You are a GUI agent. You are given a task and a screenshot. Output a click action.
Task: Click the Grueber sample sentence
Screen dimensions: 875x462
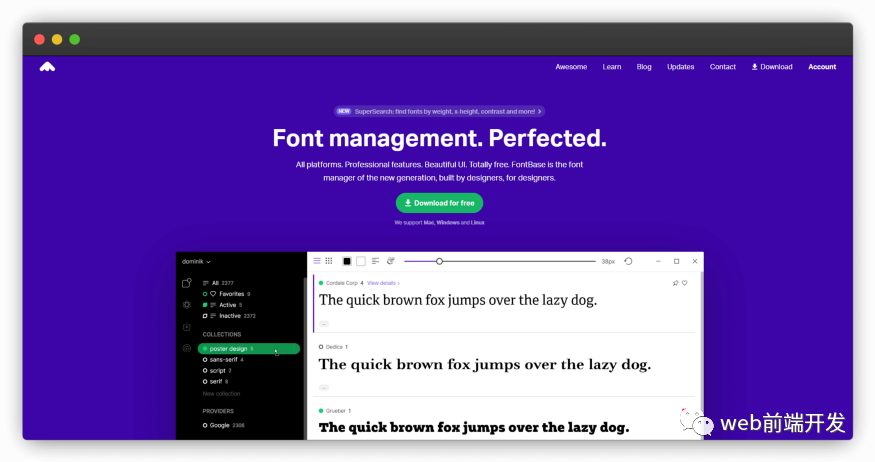(x=474, y=427)
